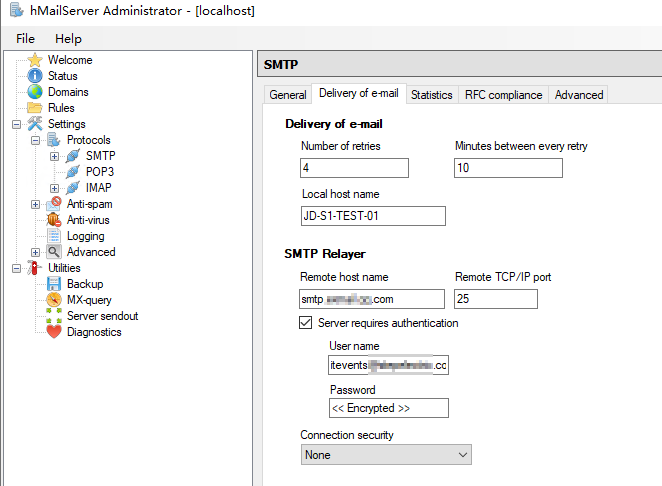The width and height of the screenshot is (662, 486).
Task: Click the Backup floppy disk icon
Action: point(54,284)
